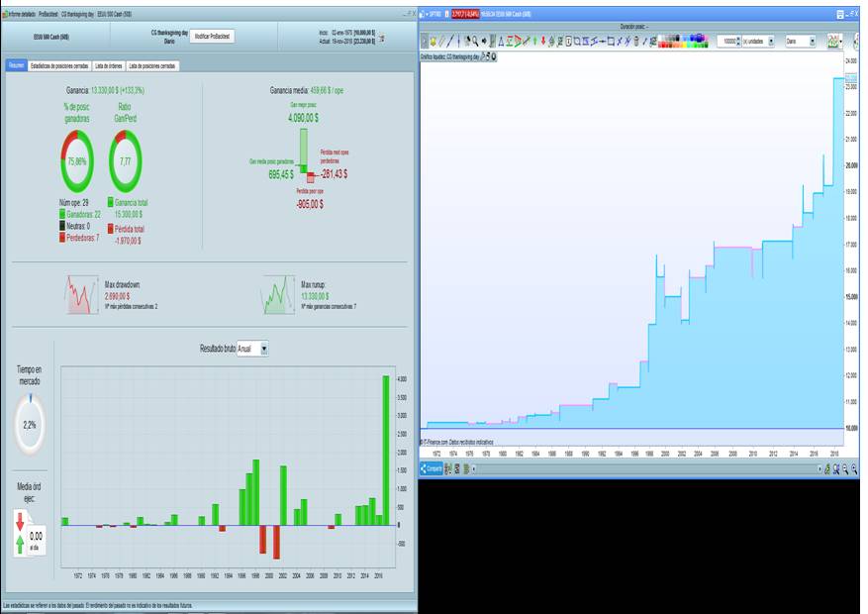The image size is (868, 614).
Task: Click the Modificar ProBacktest button
Action: point(211,35)
